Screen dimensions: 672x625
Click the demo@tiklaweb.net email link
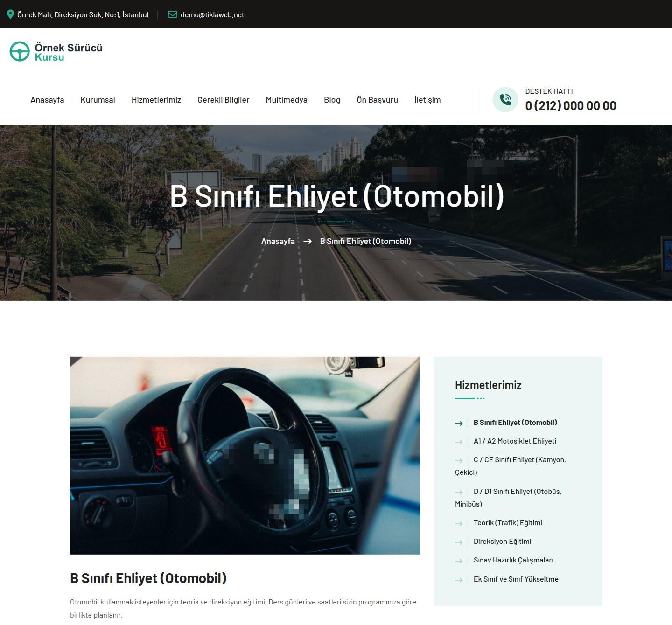(212, 14)
